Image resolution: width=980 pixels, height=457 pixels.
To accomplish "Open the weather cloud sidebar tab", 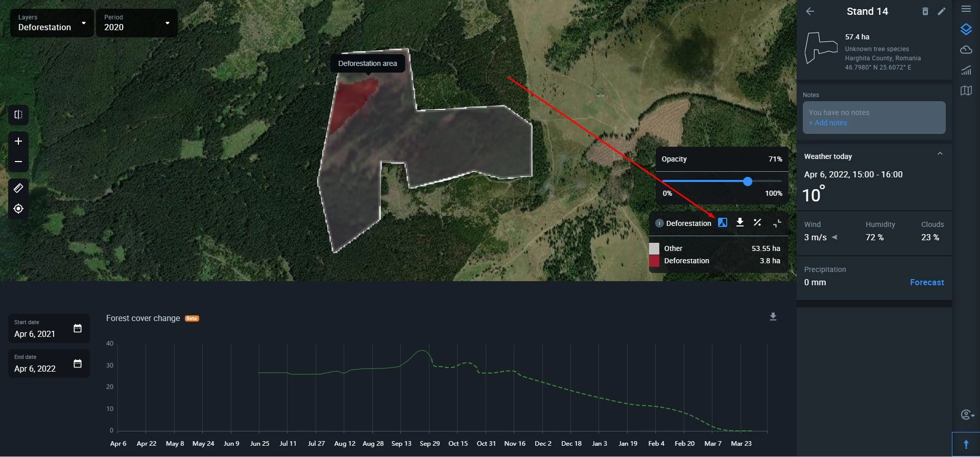I will point(966,50).
